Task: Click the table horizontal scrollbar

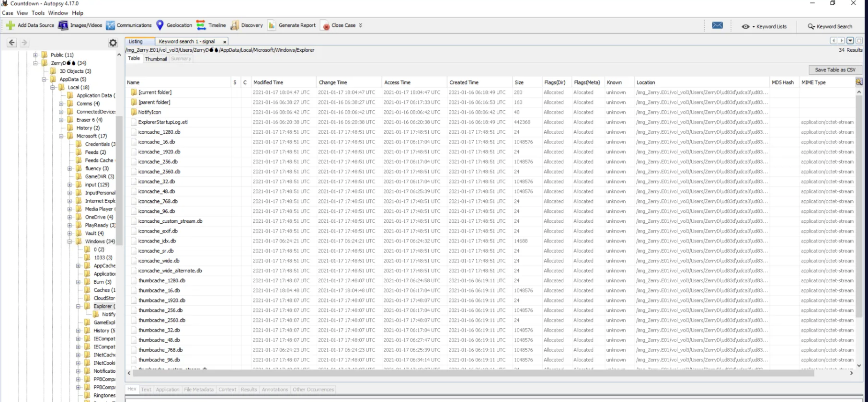Action: point(473,373)
